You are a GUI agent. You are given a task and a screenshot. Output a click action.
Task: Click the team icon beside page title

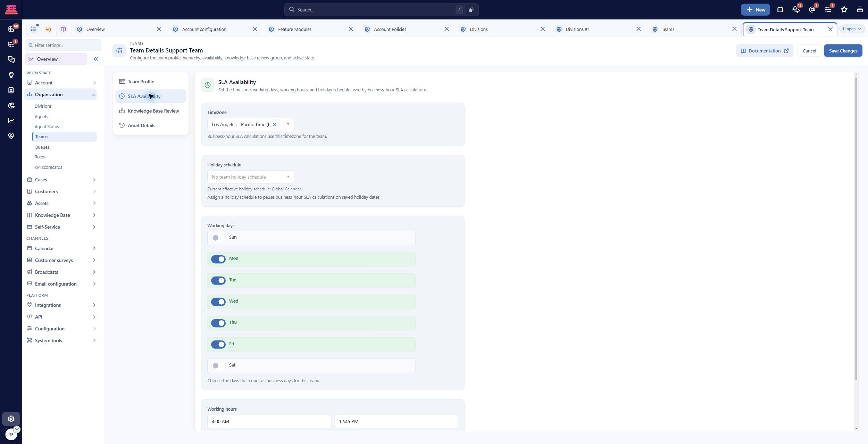click(x=119, y=51)
